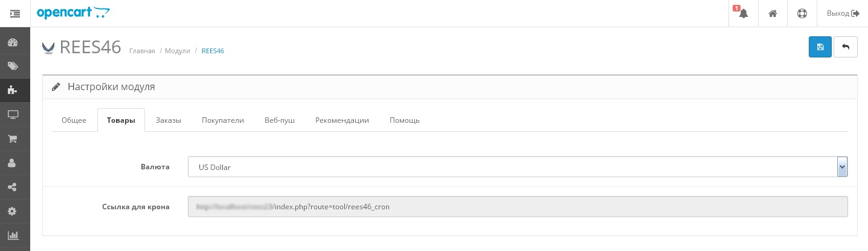This screenshot has height=251, width=868.
Task: Open the Sales cart sidebar icon
Action: [13, 139]
